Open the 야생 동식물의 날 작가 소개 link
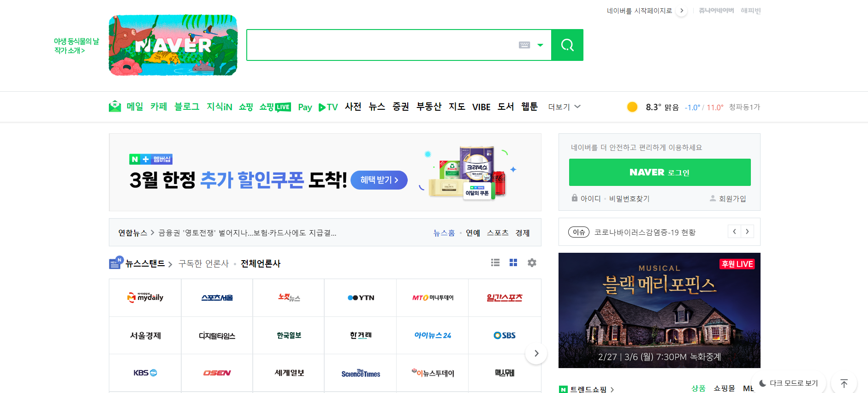The width and height of the screenshot is (868, 393). coord(76,46)
